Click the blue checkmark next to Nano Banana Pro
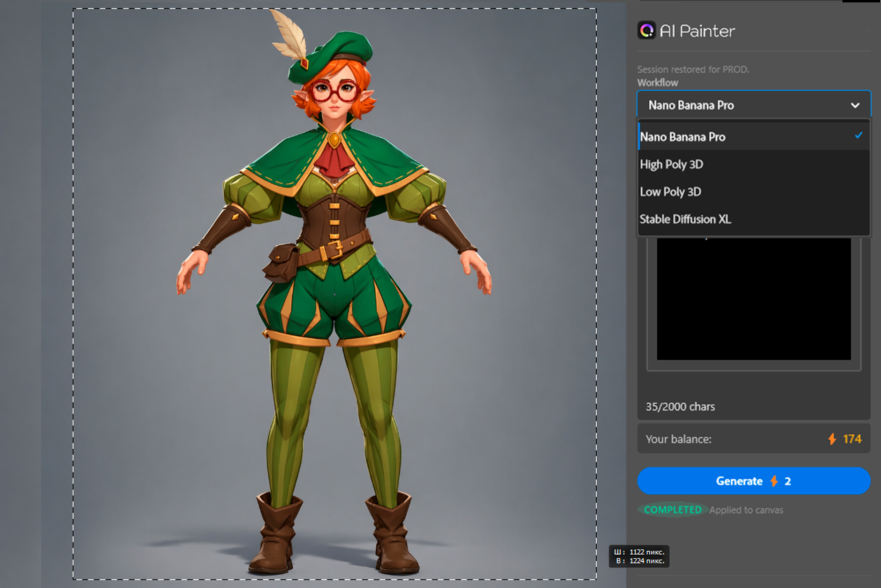 coord(859,136)
